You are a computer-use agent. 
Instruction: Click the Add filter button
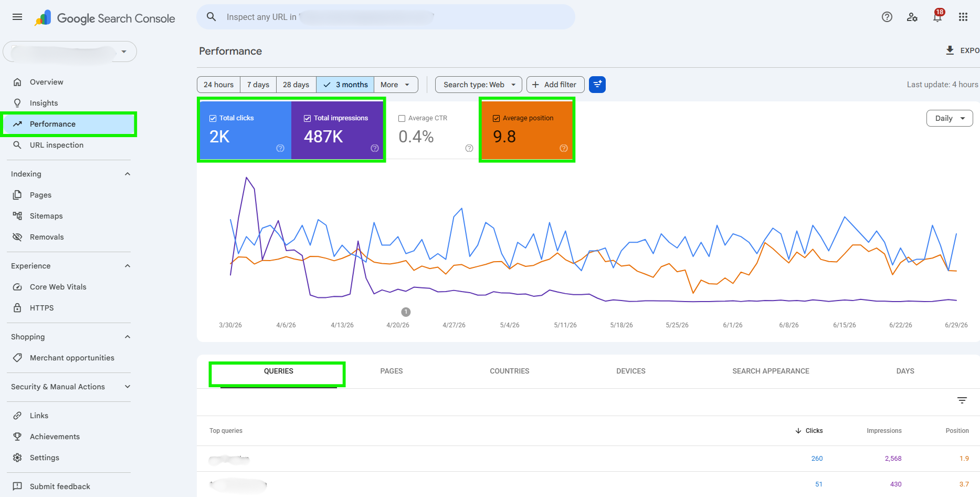click(x=554, y=85)
